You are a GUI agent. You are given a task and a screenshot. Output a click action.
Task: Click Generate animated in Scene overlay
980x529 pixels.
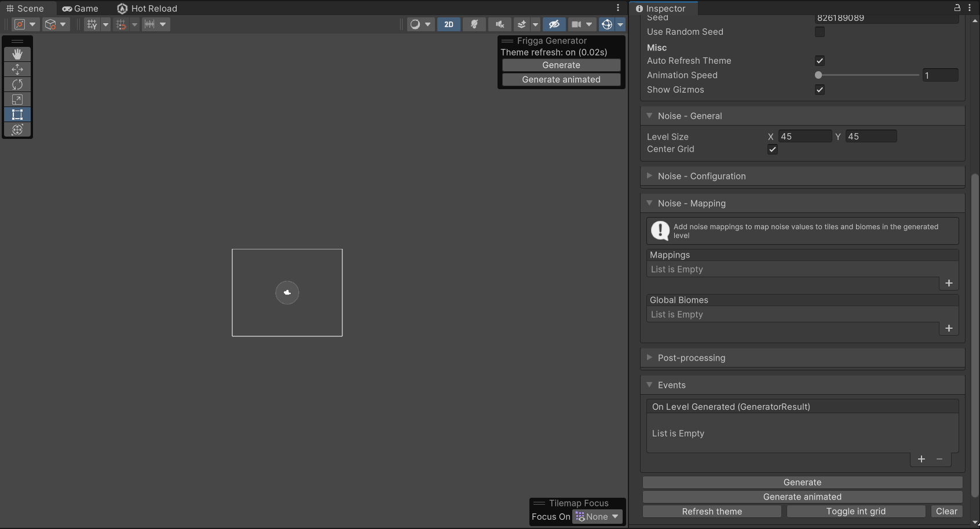point(561,79)
